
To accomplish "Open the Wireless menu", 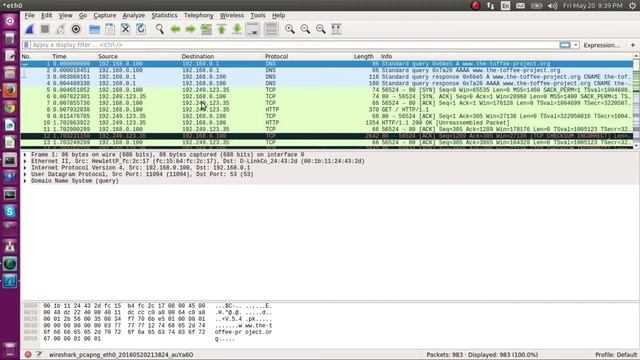I will 231,15.
